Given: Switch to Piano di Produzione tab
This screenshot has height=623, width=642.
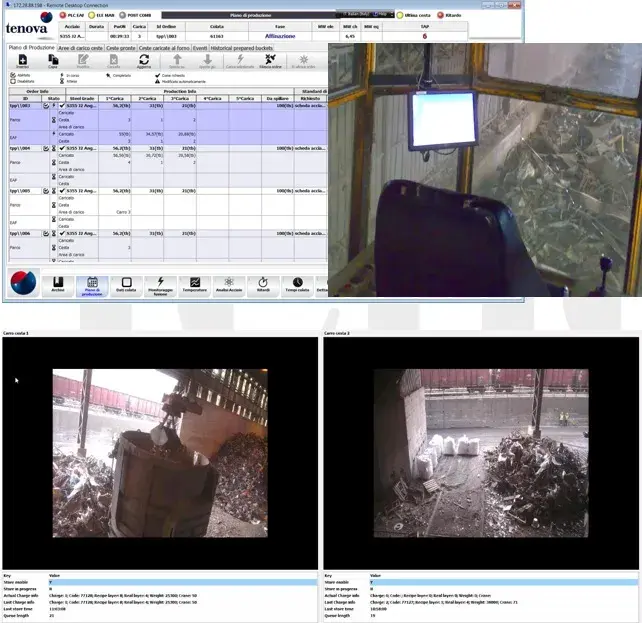Looking at the screenshot, I should [32, 47].
